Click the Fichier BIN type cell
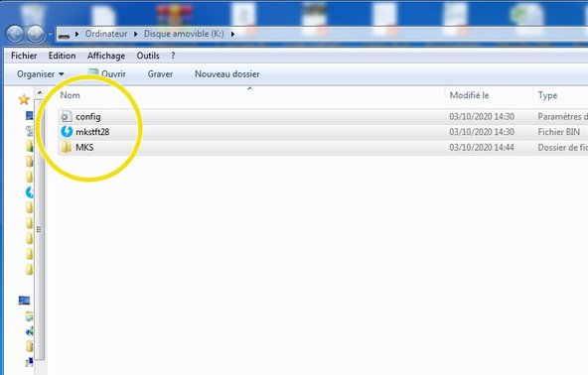Screen dimensions: 588x375 click(559, 132)
